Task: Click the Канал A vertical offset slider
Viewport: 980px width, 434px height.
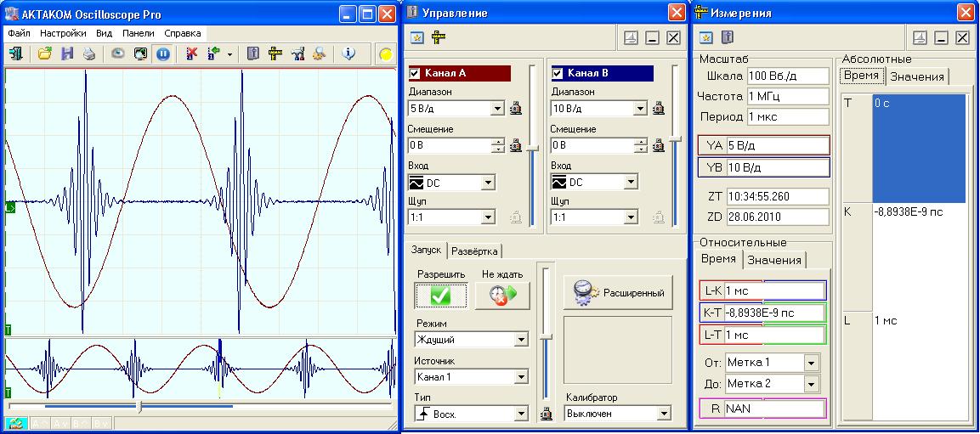Action: tap(533, 149)
